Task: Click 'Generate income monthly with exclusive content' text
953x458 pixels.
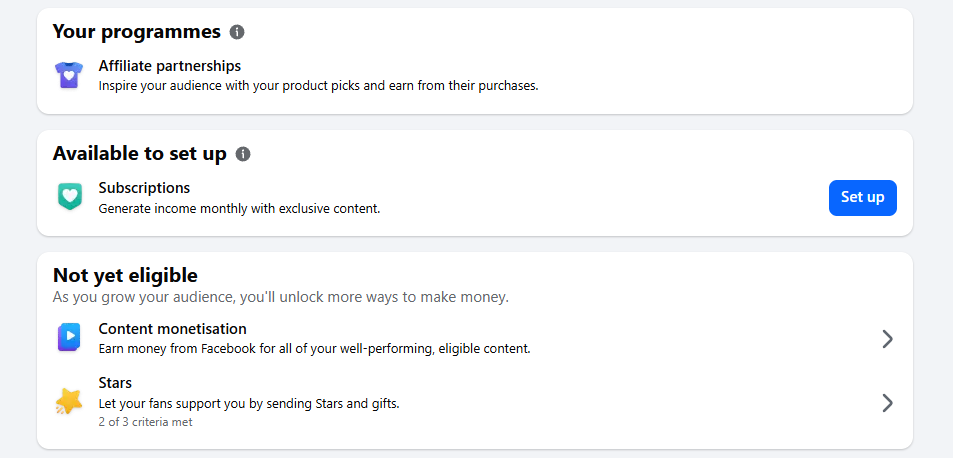Action: [239, 208]
